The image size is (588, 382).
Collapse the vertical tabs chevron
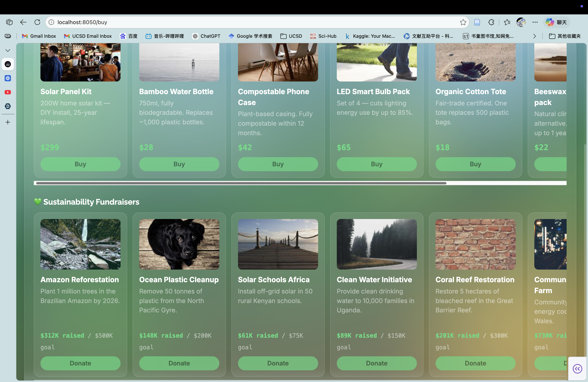tap(8, 50)
